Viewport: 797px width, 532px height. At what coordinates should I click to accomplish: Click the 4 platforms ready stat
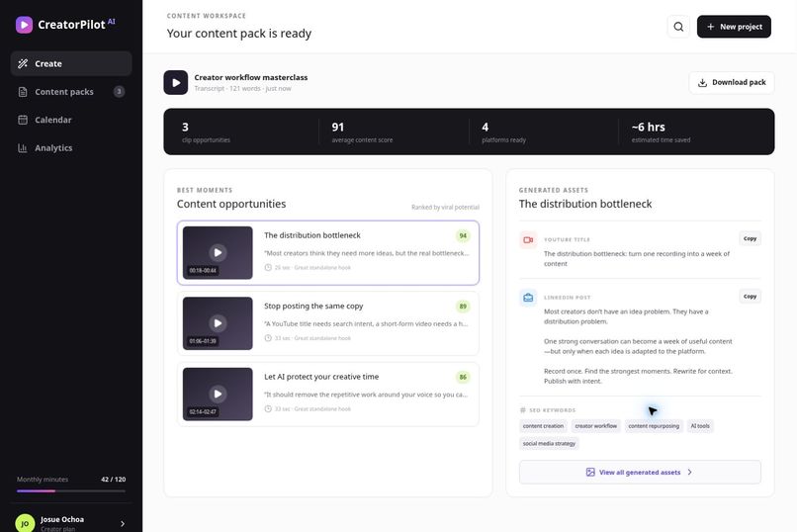(503, 132)
